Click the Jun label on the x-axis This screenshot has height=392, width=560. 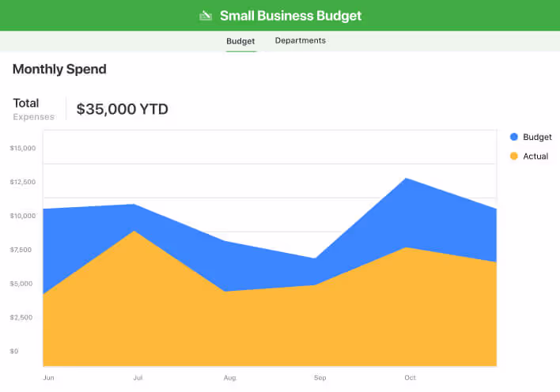click(x=49, y=378)
